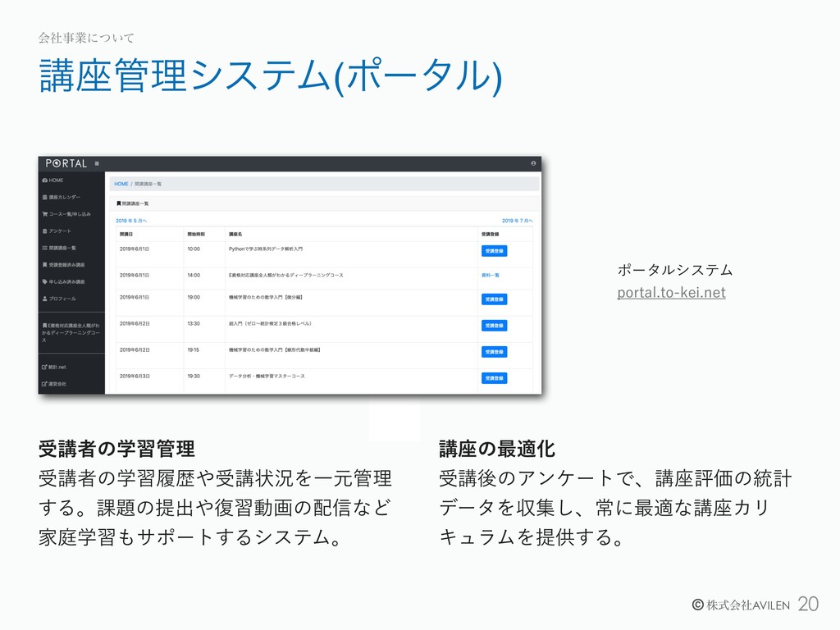
Task: Follow the 統計.net external link in the sidebar
Action: (x=54, y=367)
